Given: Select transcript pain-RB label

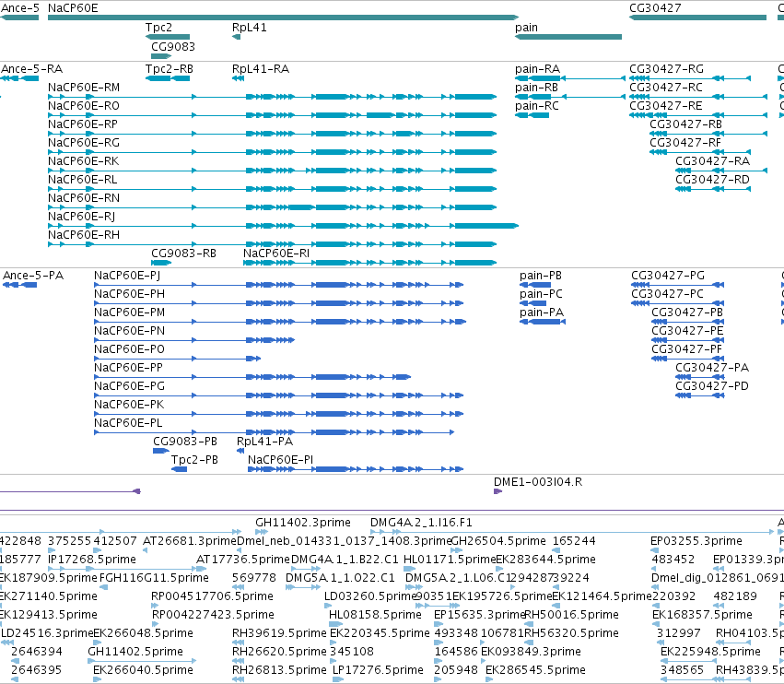Looking at the screenshot, I should click(x=536, y=88).
